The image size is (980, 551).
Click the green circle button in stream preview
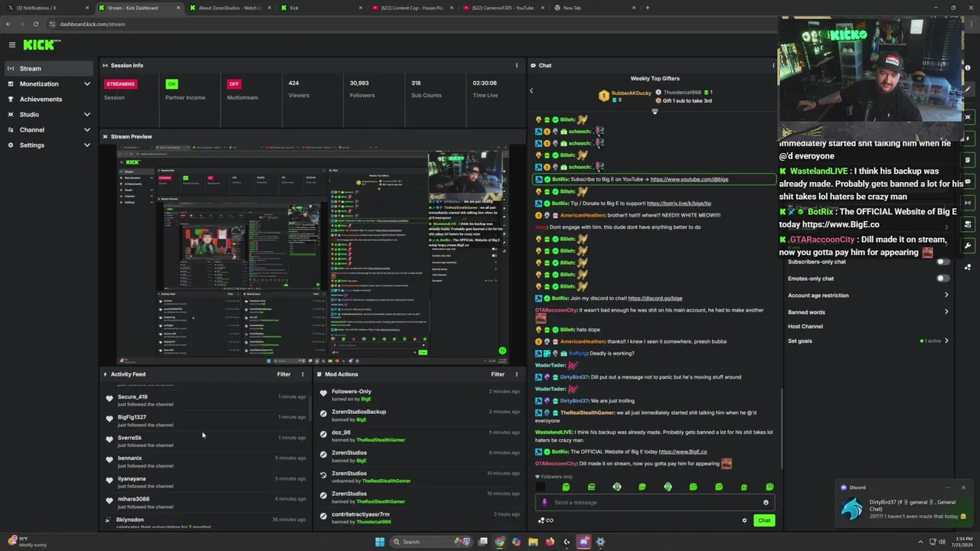pos(502,351)
